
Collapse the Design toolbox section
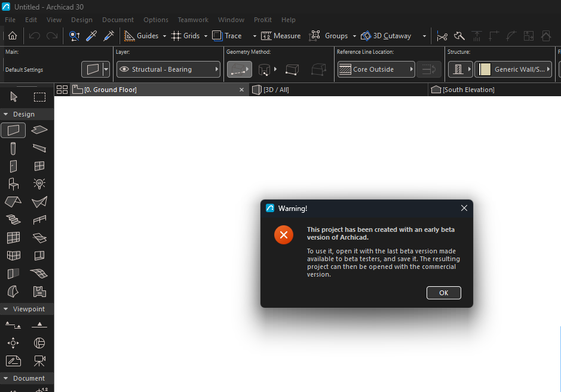[x=6, y=114]
